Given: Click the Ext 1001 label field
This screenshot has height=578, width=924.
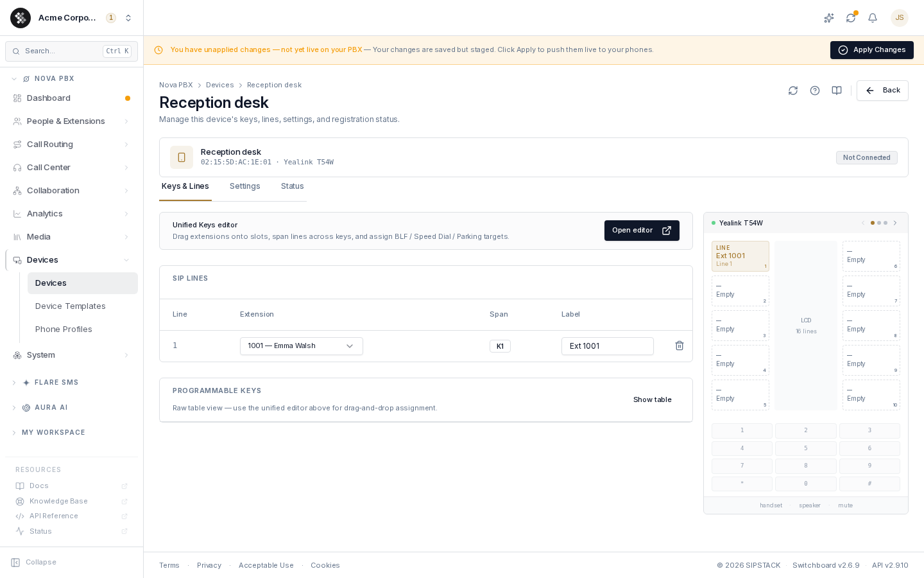Looking at the screenshot, I should [x=608, y=346].
